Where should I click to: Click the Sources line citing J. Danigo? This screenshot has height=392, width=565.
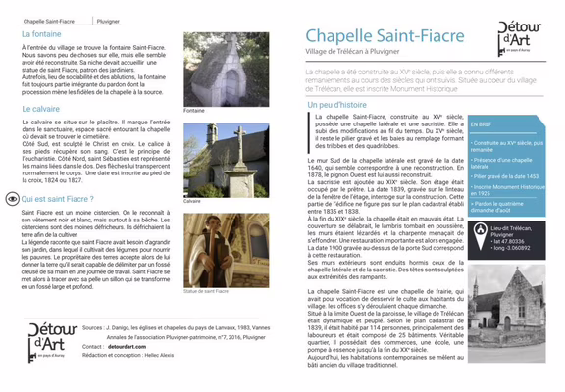point(176,328)
